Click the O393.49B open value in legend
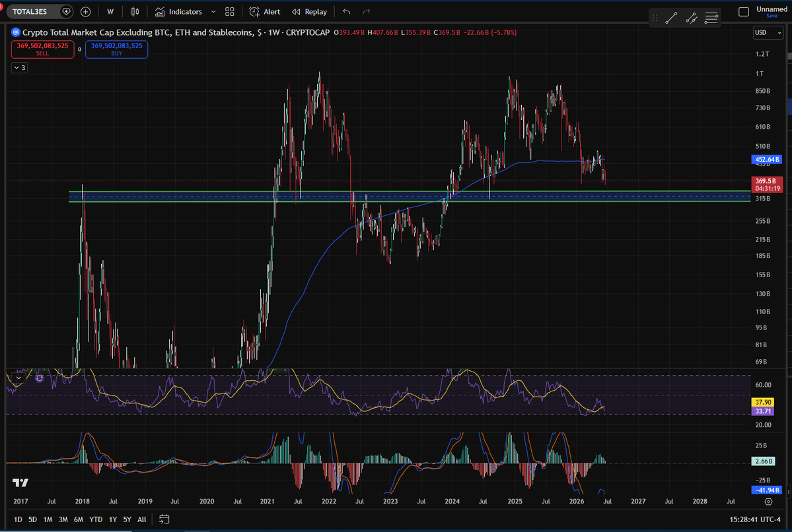Screen dimensions: 792x532 tap(349, 32)
